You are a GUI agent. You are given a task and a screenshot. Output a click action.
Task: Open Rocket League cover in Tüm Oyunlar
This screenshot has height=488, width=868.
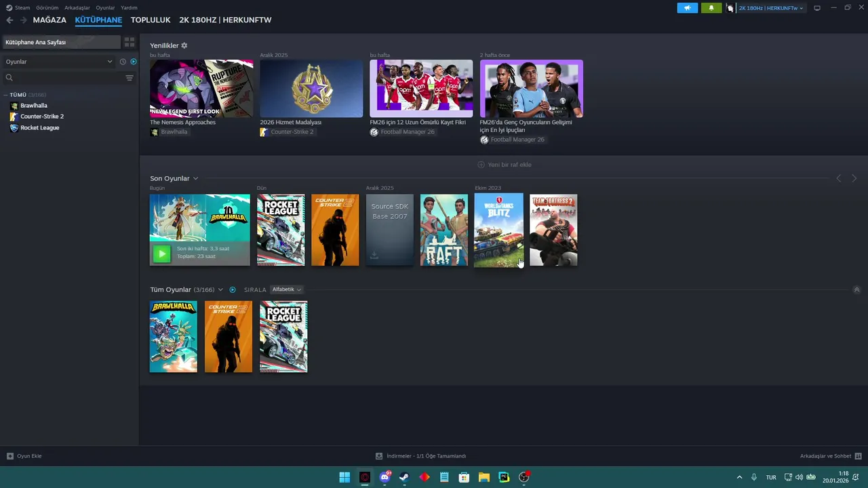coord(283,336)
